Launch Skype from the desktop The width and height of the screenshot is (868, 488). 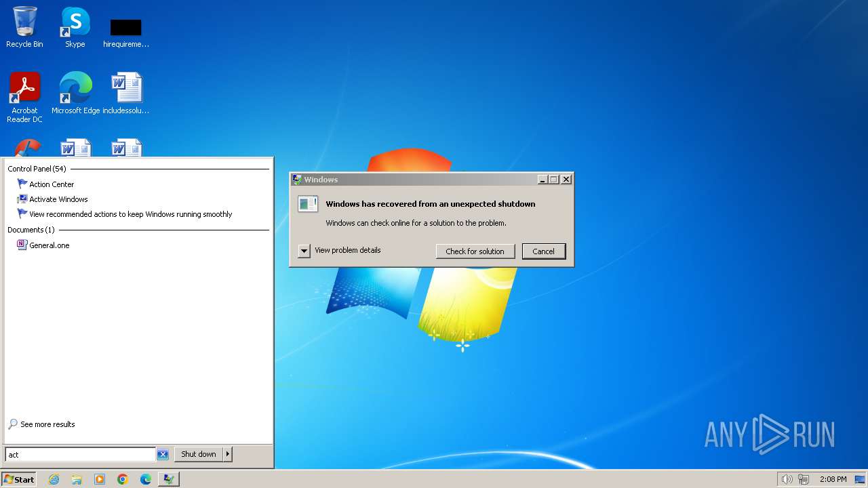75,27
